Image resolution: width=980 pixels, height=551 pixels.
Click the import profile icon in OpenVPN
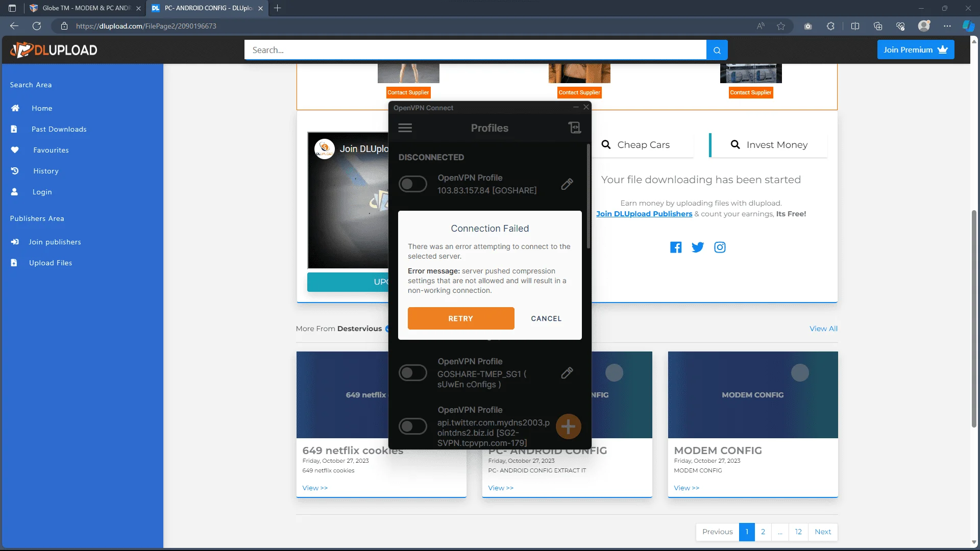point(575,128)
